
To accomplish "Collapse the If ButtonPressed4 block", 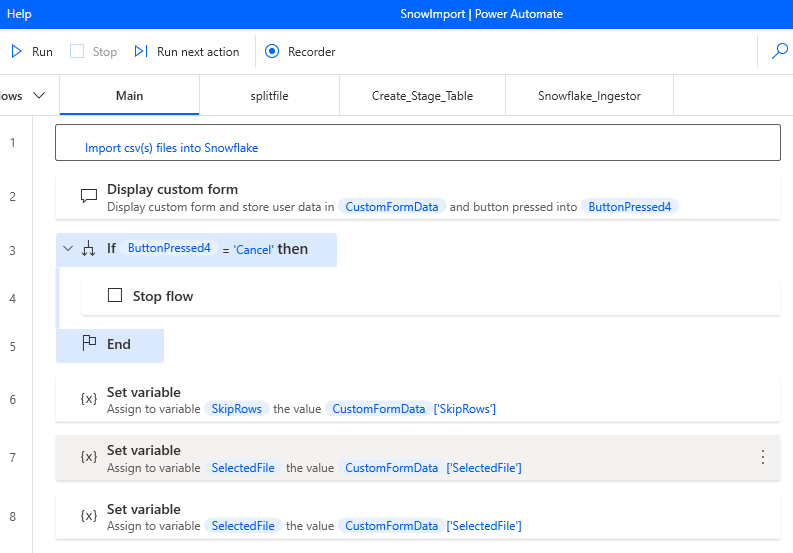I will [x=68, y=249].
